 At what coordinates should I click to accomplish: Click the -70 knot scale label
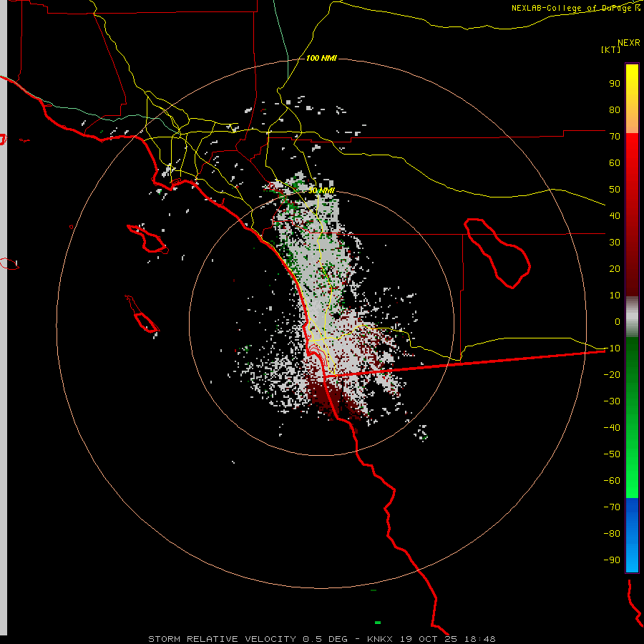point(612,507)
